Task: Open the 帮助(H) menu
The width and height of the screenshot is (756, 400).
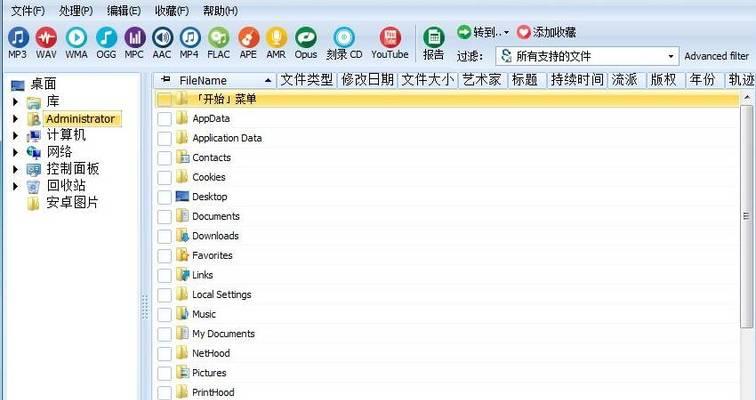Action: 220,10
